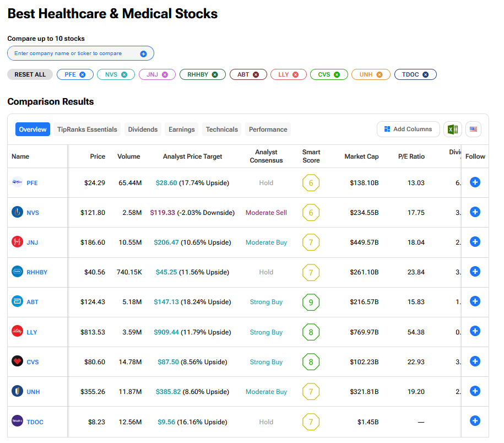Remove the JNJ chip from comparison

(165, 74)
